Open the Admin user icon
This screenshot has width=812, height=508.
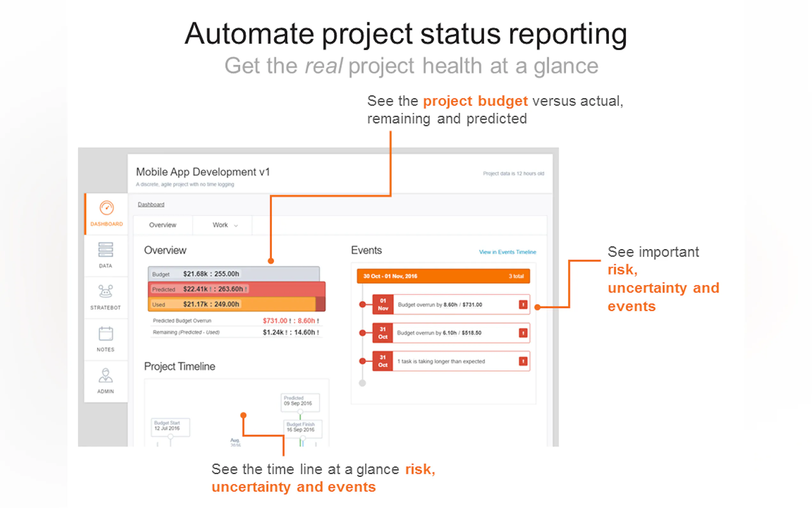105,376
